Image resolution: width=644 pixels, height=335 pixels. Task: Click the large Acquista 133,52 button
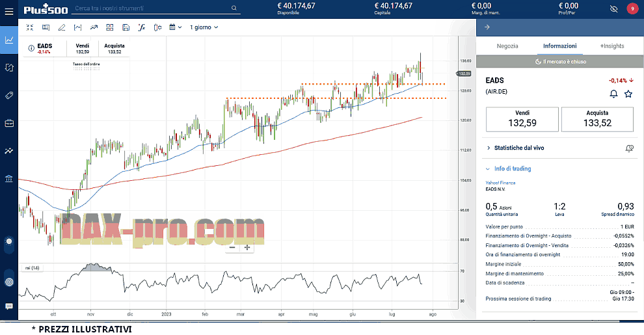pos(597,120)
